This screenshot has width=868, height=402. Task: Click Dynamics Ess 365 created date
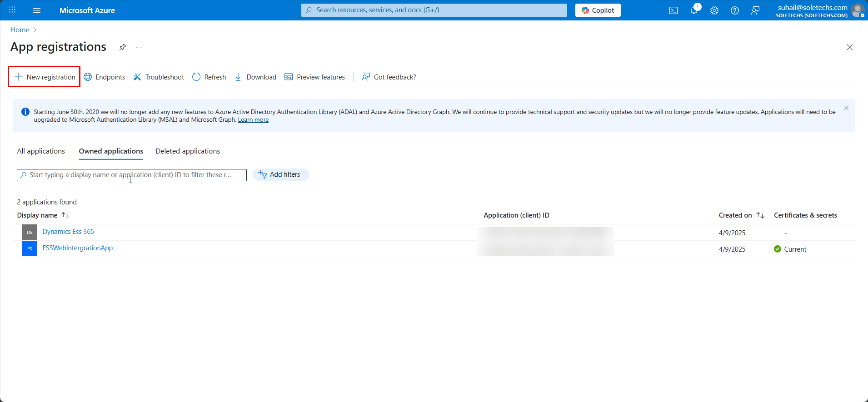(732, 233)
